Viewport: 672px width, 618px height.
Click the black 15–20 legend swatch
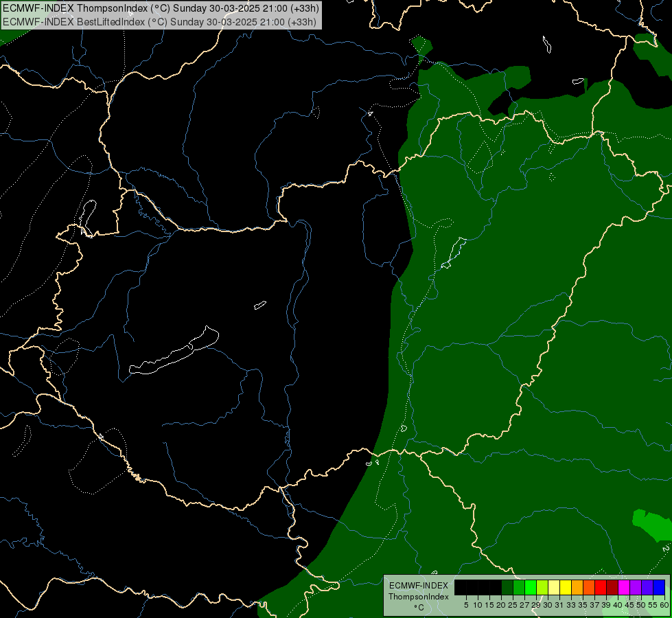[496, 587]
